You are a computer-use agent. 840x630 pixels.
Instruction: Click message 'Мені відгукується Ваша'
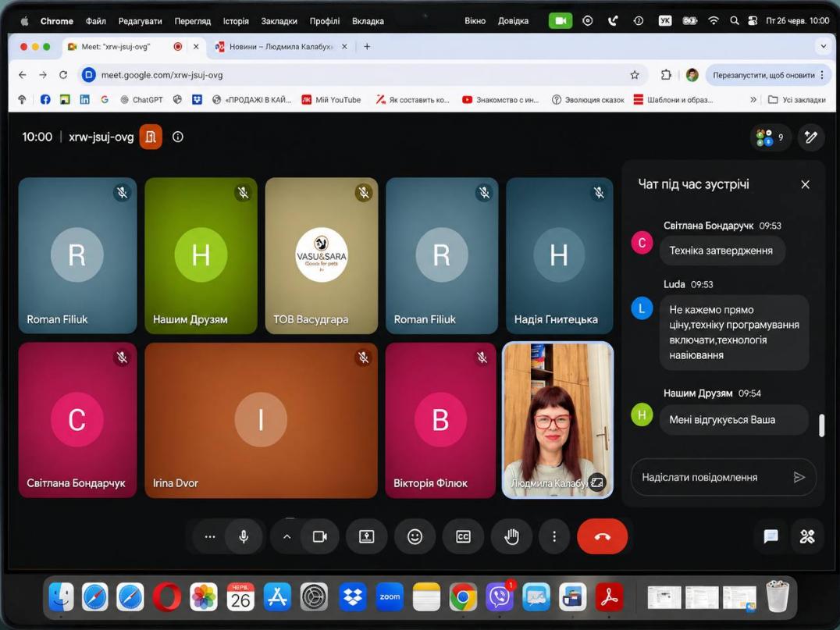732,420
